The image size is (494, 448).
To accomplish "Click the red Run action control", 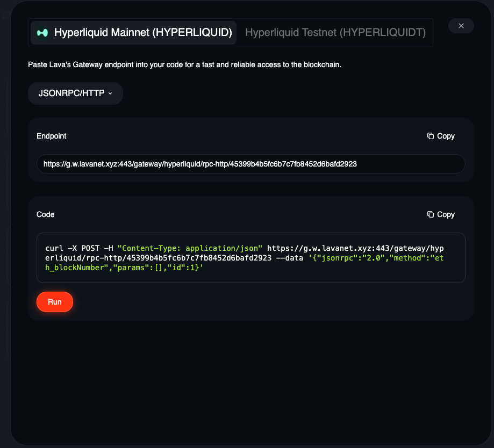I will click(x=54, y=302).
